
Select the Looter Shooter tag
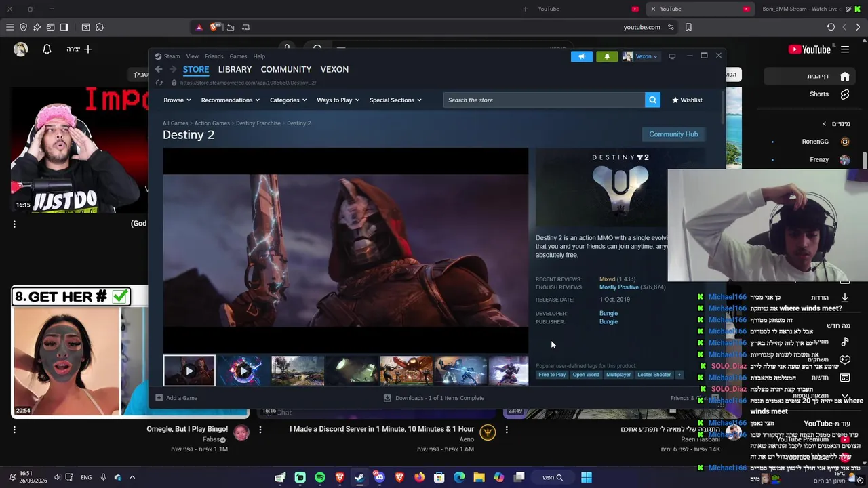(654, 375)
